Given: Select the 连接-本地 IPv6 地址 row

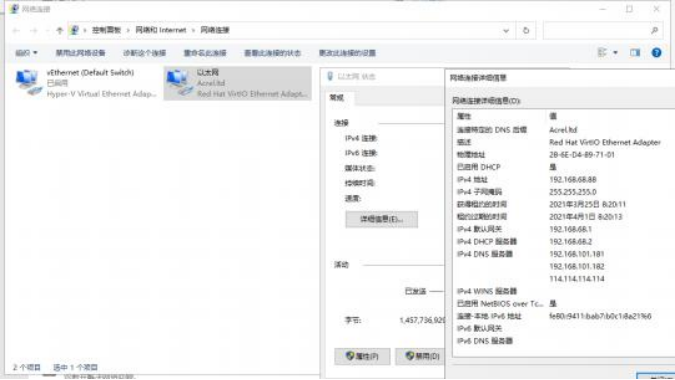Looking at the screenshot, I should 564,316.
